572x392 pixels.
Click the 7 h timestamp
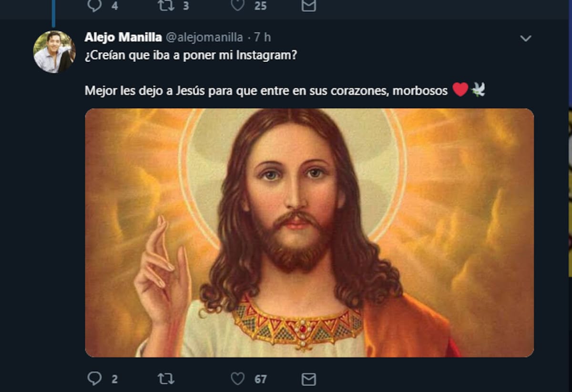[263, 37]
